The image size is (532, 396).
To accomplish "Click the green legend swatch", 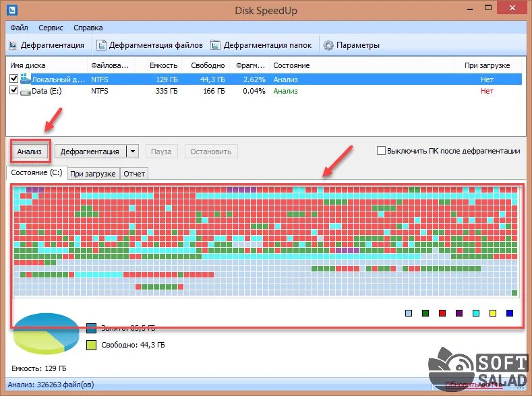I will tap(425, 313).
